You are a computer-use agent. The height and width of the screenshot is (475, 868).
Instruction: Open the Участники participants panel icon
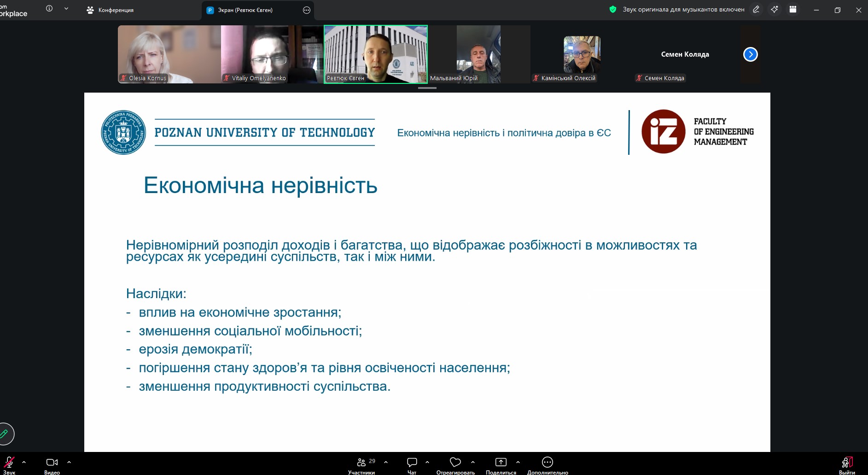click(x=361, y=462)
